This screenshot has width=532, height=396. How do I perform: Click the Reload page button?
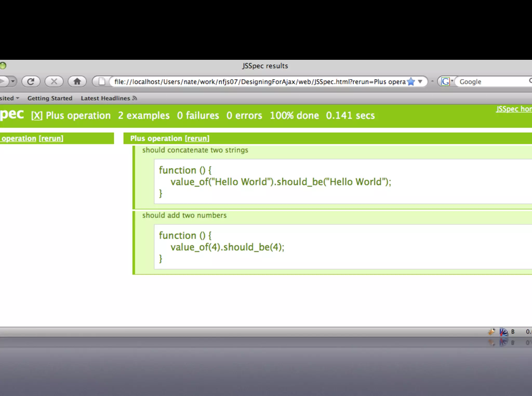(31, 82)
